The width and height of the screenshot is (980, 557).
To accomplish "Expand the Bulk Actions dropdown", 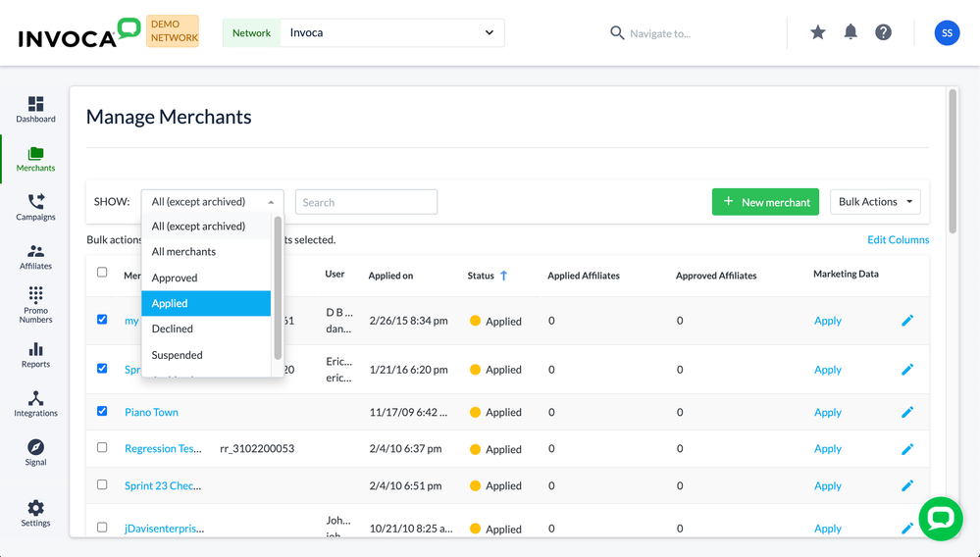I will [x=875, y=202].
